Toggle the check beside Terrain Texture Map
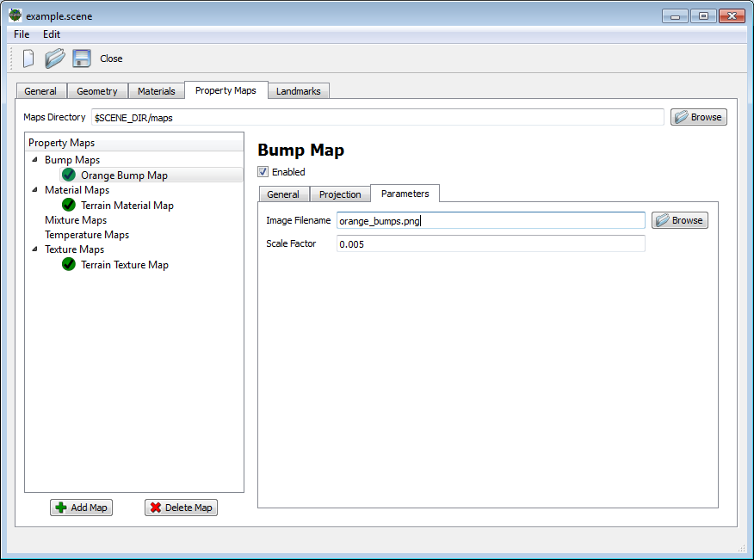 click(68, 264)
